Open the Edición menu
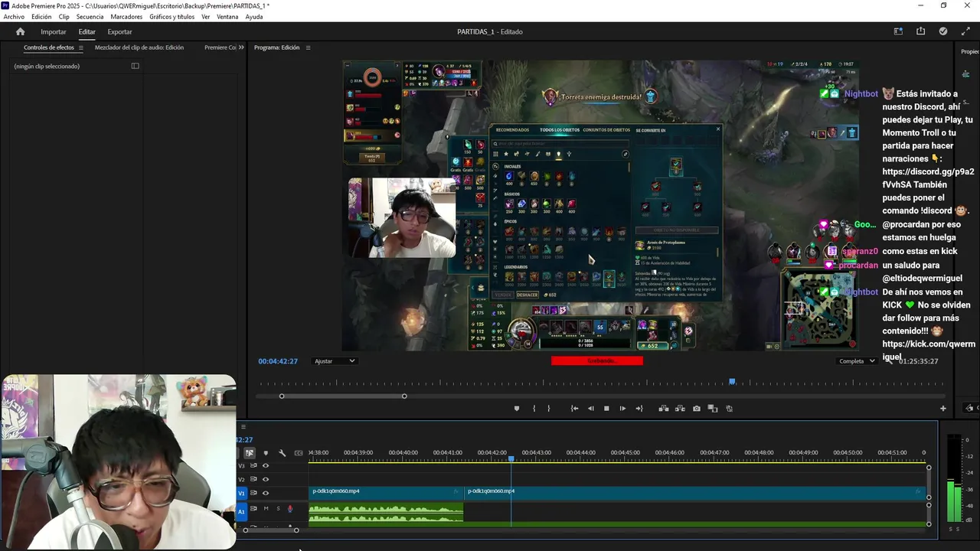Image resolution: width=980 pixels, height=551 pixels. pos(41,17)
